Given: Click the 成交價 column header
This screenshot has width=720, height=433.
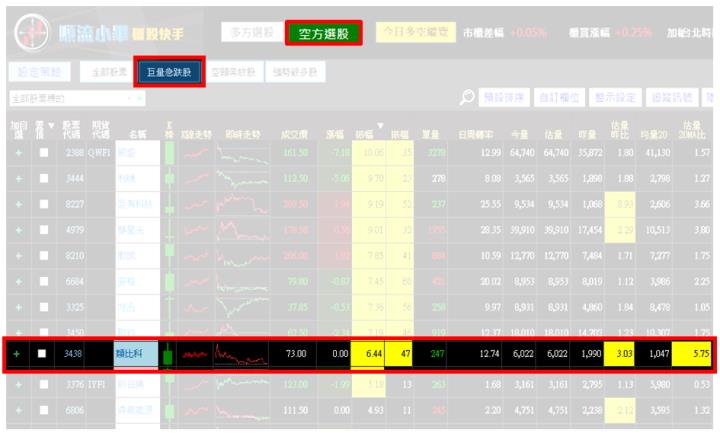Looking at the screenshot, I should click(294, 135).
